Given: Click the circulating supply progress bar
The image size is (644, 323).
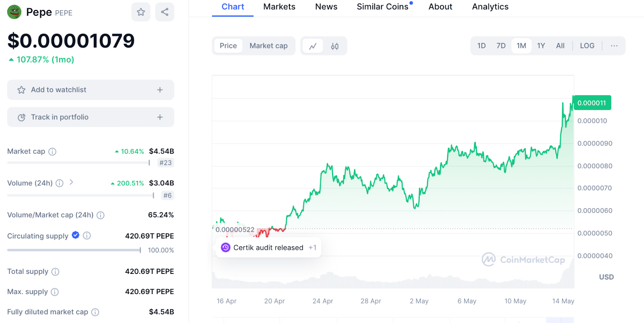Looking at the screenshot, I should pos(74,250).
